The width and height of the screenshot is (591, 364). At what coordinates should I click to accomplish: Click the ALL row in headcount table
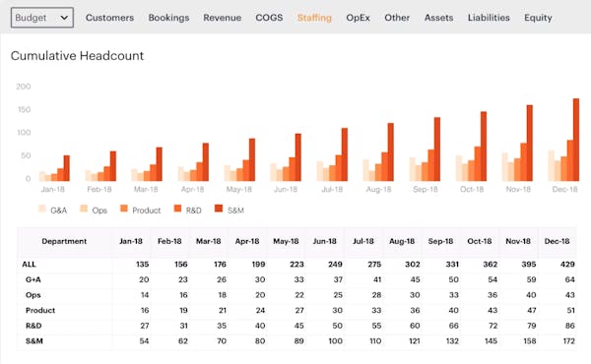click(296, 265)
